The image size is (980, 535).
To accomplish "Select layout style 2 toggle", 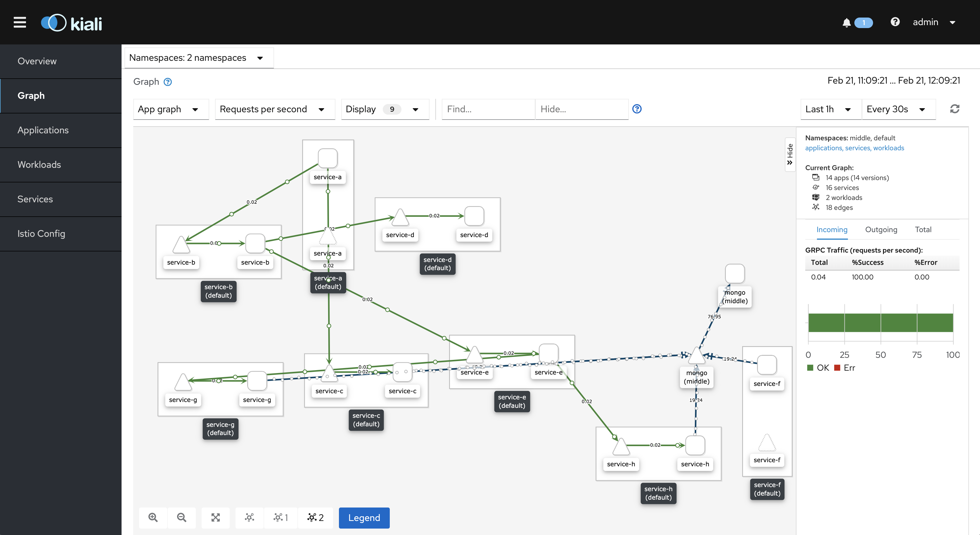I will (x=315, y=517).
